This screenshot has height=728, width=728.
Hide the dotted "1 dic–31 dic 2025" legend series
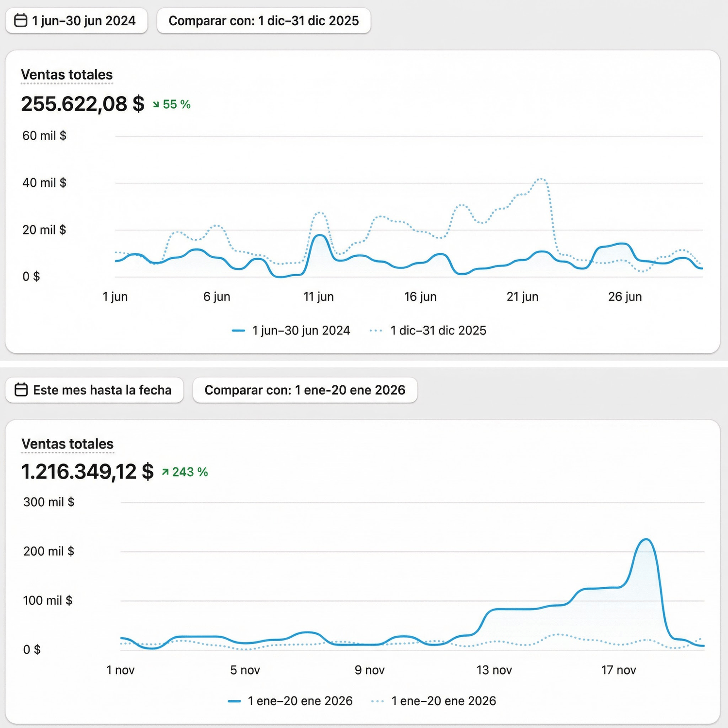[x=428, y=331]
